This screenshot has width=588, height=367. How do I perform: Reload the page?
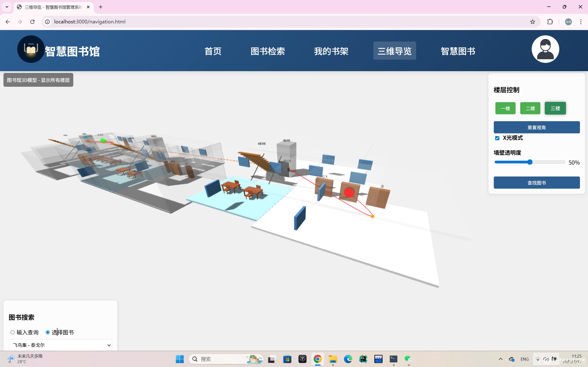32,22
